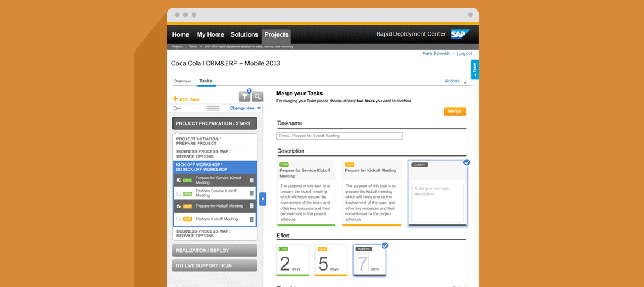Image resolution: width=644 pixels, height=287 pixels.
Task: Expand Go Live Support / Run section
Action: click(x=214, y=265)
